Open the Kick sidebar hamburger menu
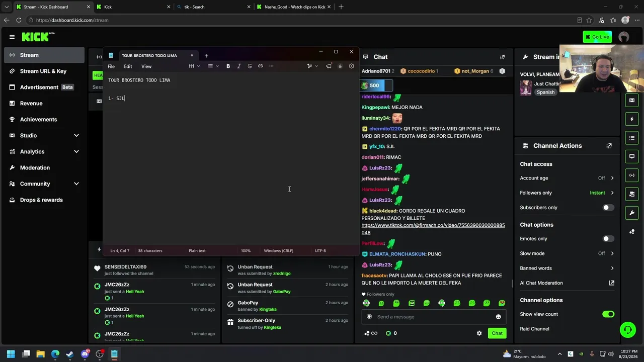This screenshot has height=362, width=644. click(12, 37)
